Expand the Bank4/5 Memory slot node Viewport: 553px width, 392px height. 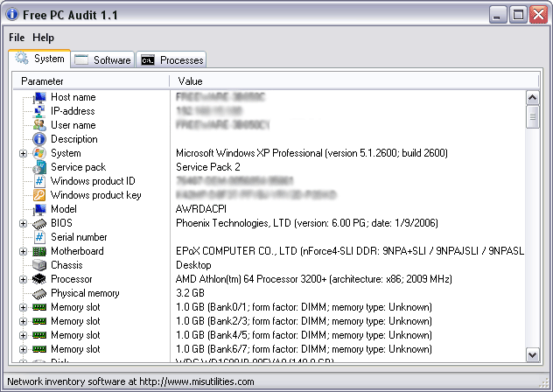[23, 335]
